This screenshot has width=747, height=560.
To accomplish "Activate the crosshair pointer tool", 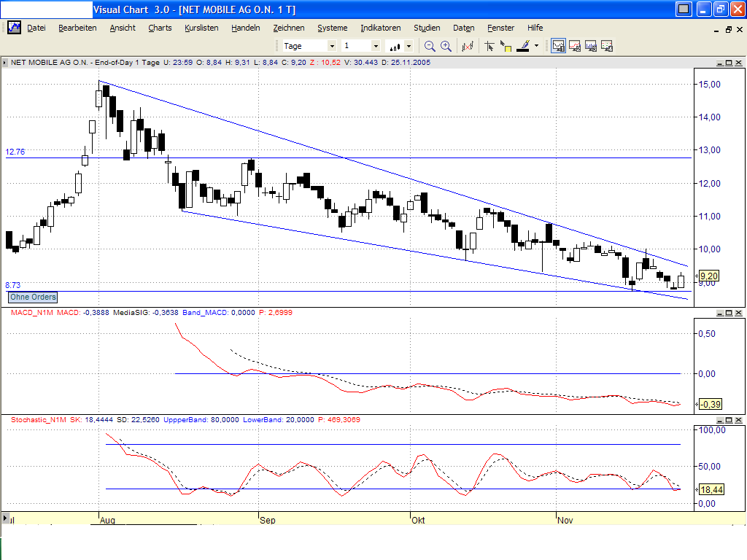I will pos(490,45).
